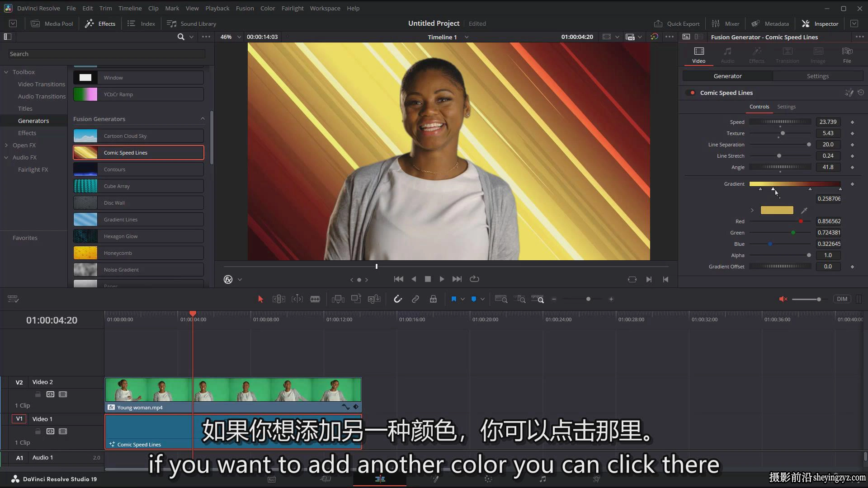Click Quick Export button
This screenshot has width=868, height=488.
point(677,23)
